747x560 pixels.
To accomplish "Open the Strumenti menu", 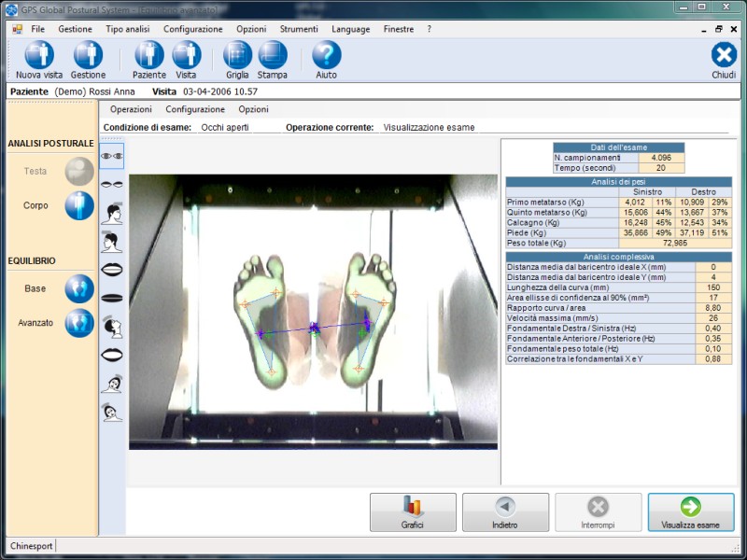I will point(299,29).
